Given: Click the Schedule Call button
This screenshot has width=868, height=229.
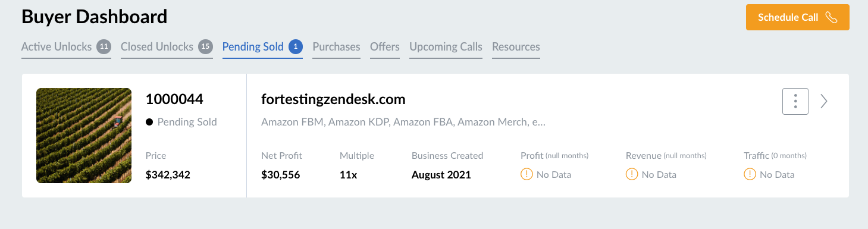Looking at the screenshot, I should tap(797, 17).
